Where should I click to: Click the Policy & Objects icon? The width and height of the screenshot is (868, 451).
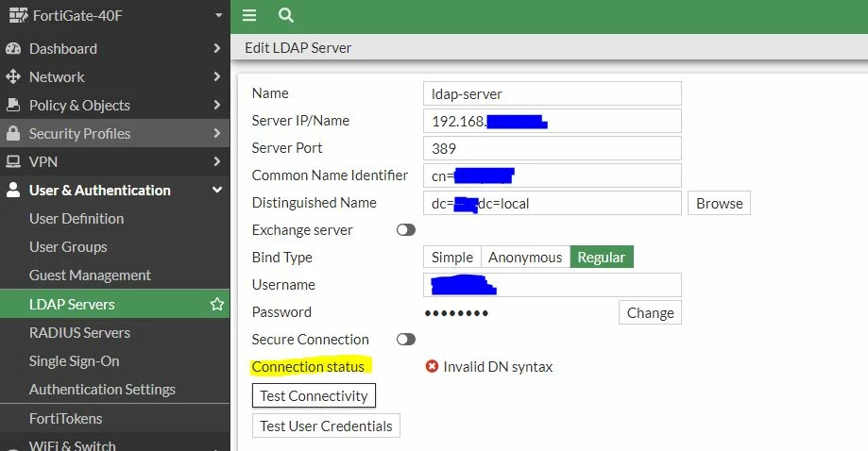13,105
